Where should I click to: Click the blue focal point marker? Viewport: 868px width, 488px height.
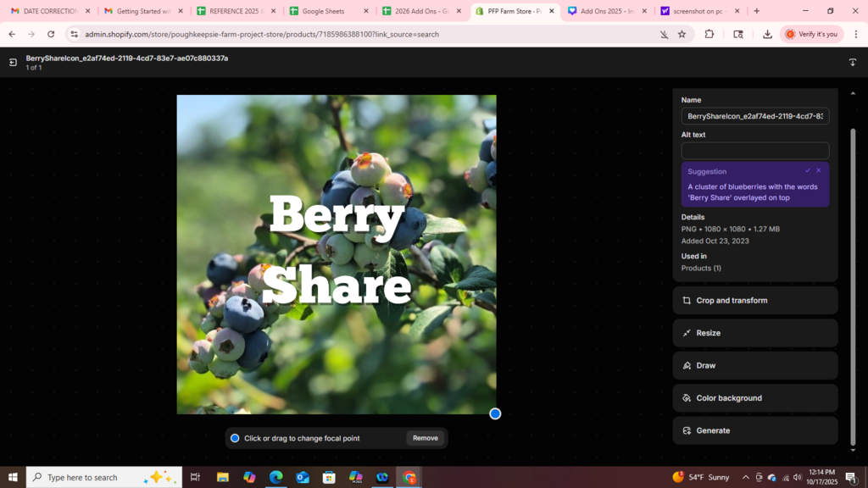[495, 413]
